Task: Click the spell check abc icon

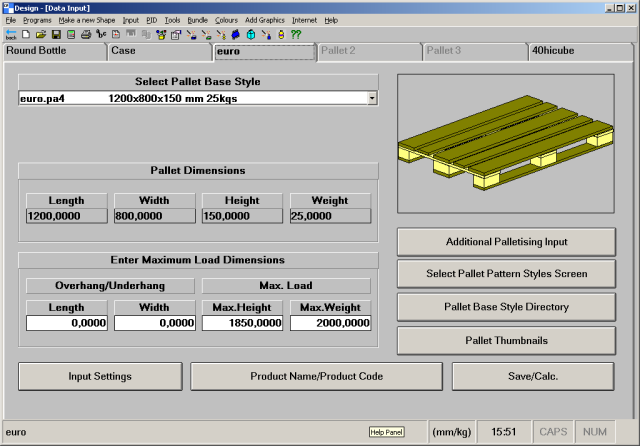Action: [x=101, y=35]
